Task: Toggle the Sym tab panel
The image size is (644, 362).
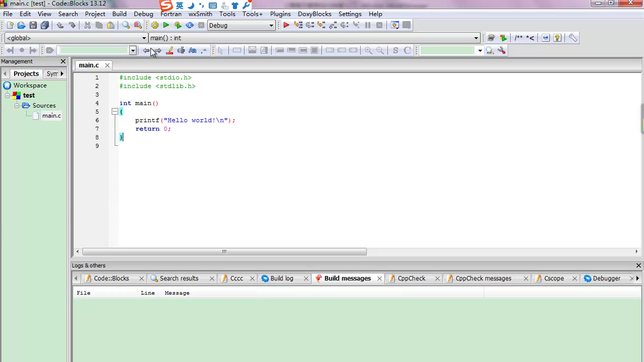Action: 52,74
